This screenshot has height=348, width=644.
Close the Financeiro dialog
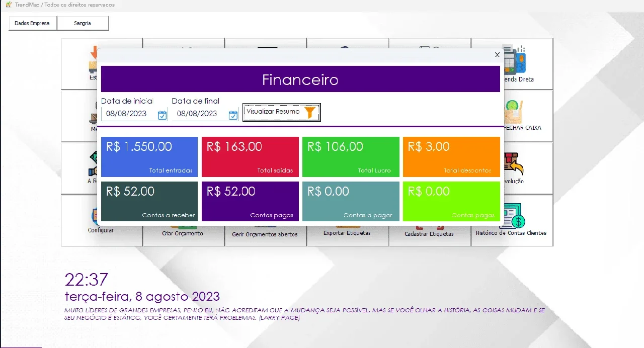pos(497,55)
